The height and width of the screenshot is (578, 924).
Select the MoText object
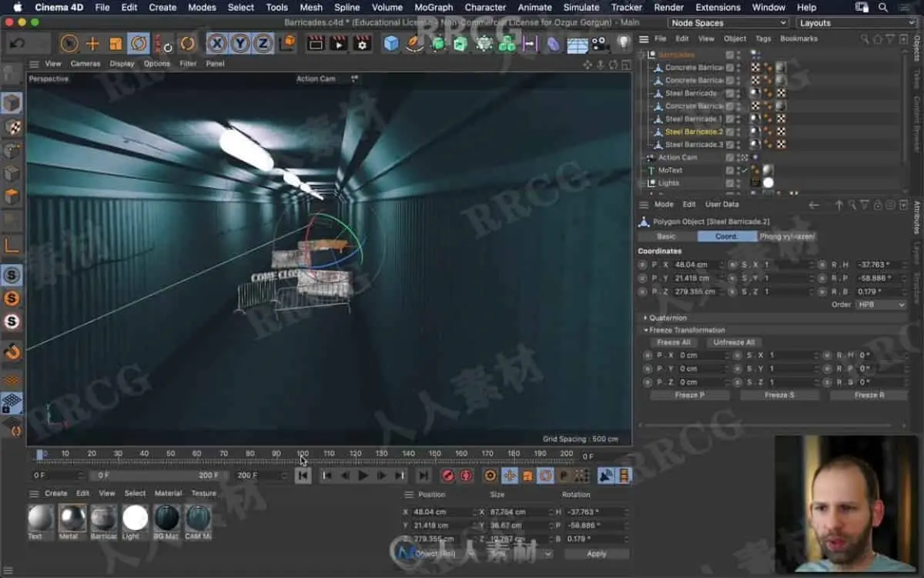click(x=670, y=170)
